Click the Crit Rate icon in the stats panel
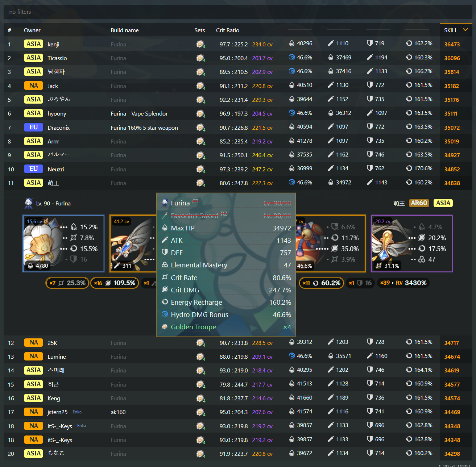 click(165, 278)
